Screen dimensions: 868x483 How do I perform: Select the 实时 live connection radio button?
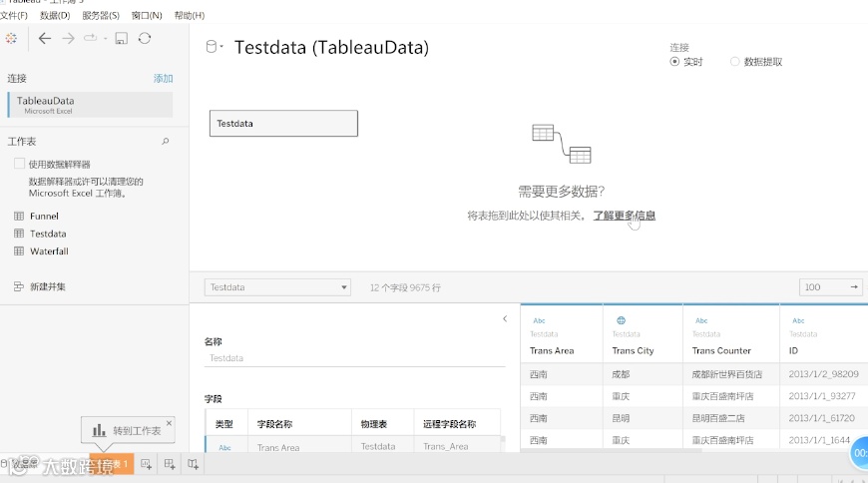(x=674, y=62)
